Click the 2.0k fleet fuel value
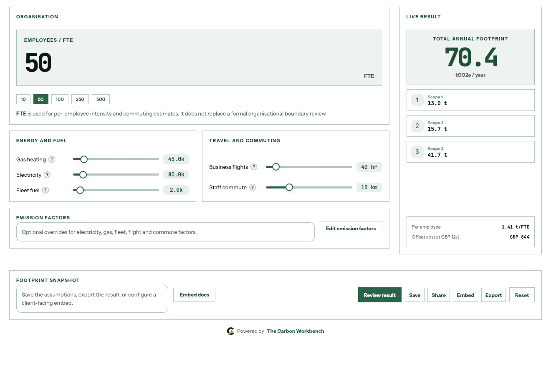The image size is (551, 392). [x=176, y=190]
